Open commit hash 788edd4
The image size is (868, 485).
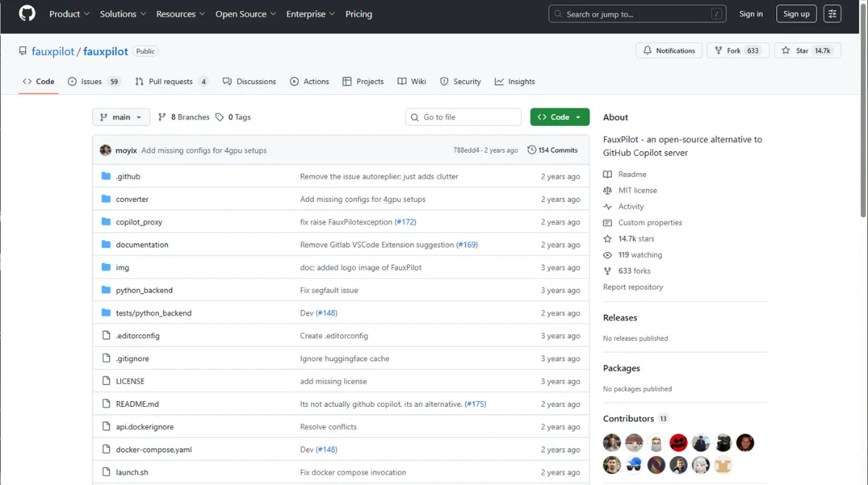[x=466, y=151]
